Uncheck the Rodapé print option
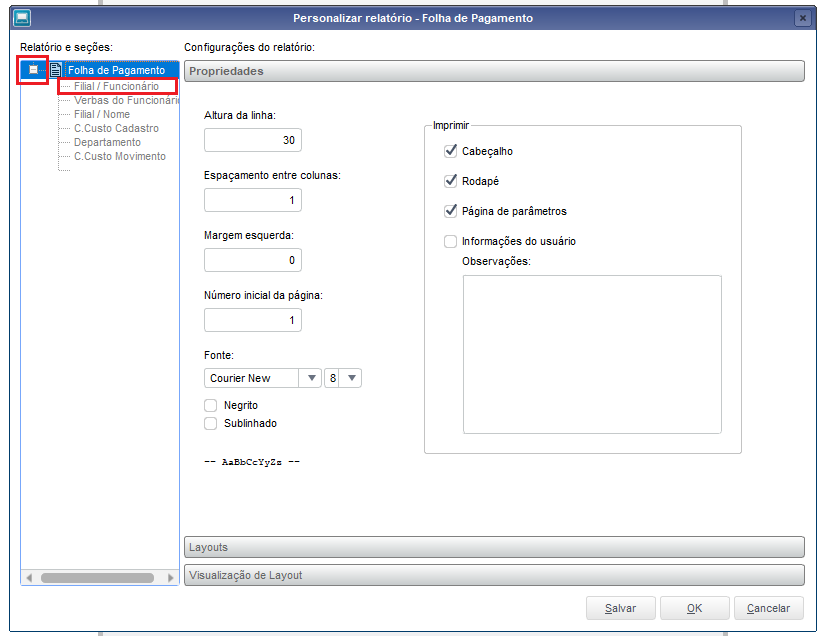 click(450, 181)
